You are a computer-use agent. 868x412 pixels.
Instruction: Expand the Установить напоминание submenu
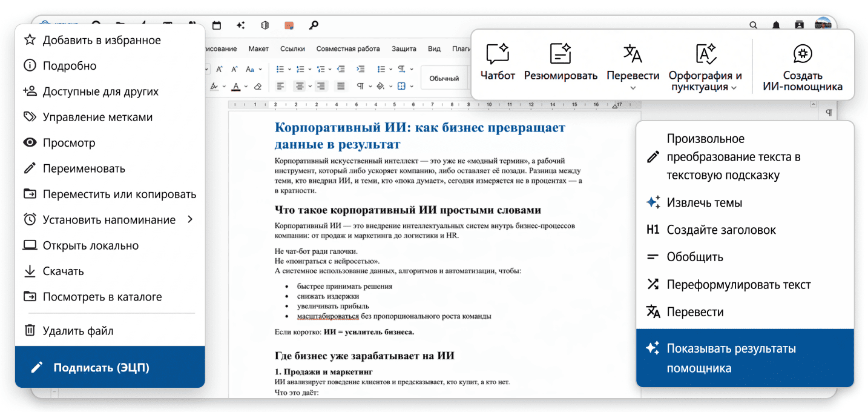pos(190,219)
